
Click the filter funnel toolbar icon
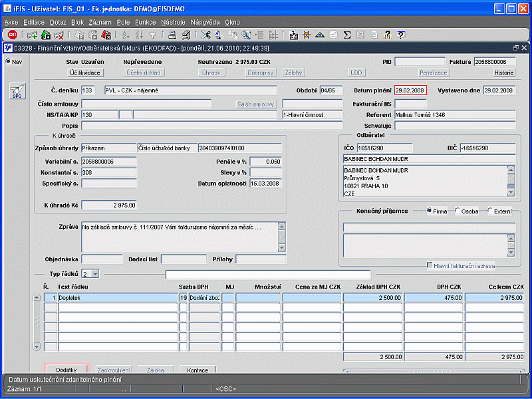[152, 35]
